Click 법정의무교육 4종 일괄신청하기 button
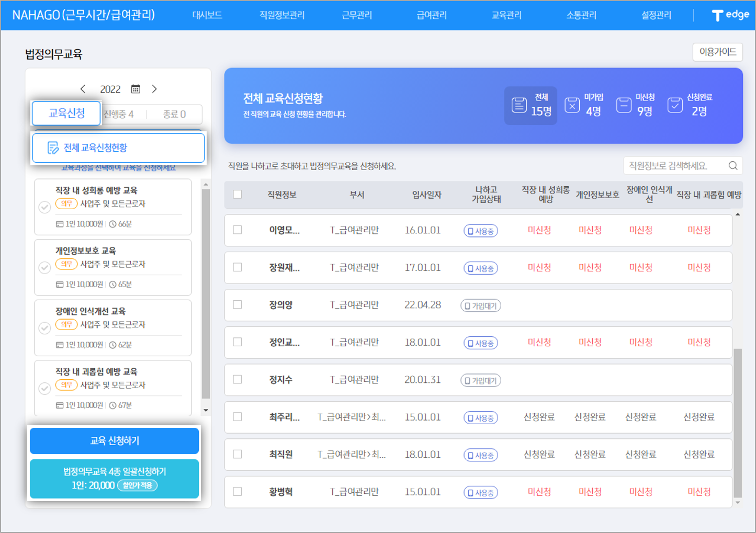The image size is (756, 533). click(x=115, y=479)
